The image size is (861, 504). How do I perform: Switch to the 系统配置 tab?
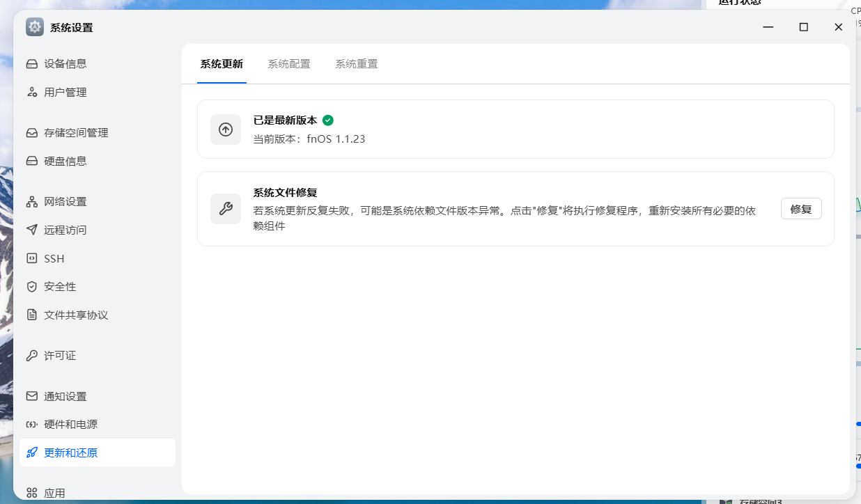[289, 64]
